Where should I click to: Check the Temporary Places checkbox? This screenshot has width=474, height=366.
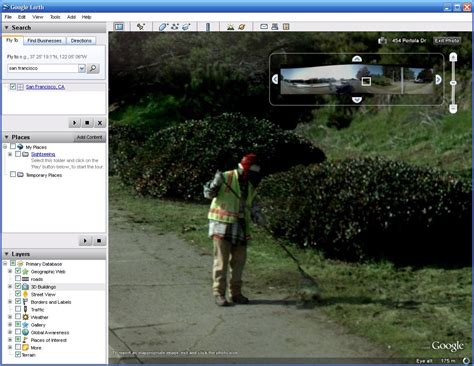(13, 174)
